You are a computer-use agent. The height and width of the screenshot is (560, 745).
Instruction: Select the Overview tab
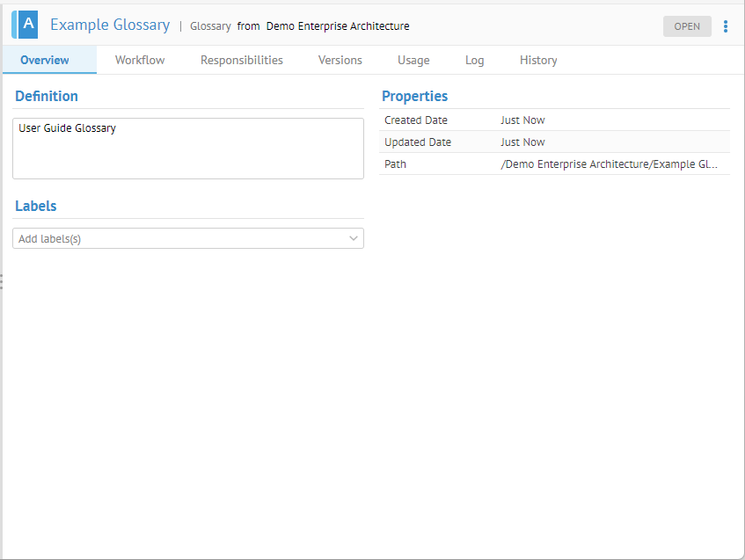click(45, 60)
